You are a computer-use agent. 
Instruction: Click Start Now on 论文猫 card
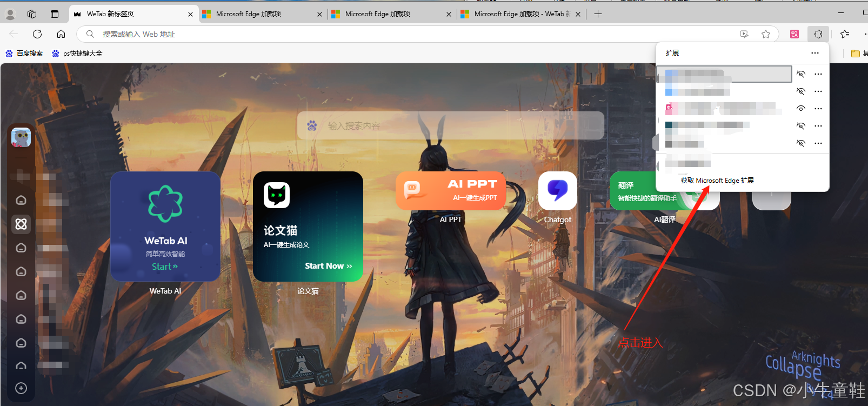[328, 266]
